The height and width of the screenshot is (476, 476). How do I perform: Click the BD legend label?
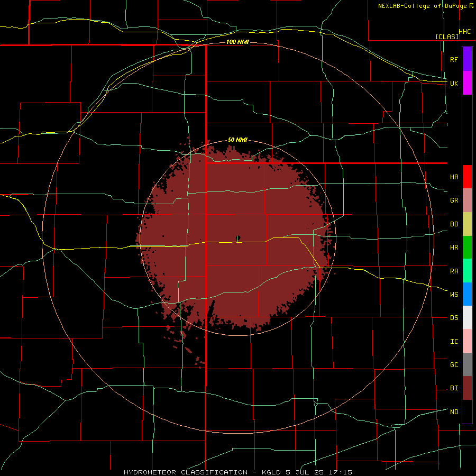pos(454,224)
